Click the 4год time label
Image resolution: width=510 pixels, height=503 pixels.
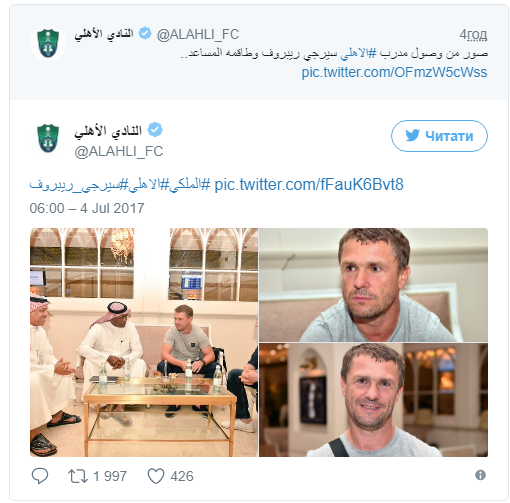[x=473, y=35]
